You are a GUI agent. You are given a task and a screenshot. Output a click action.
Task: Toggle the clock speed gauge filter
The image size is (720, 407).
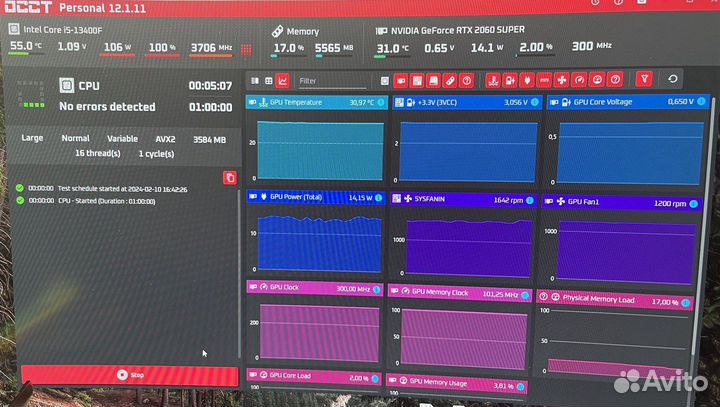pyautogui.click(x=579, y=80)
